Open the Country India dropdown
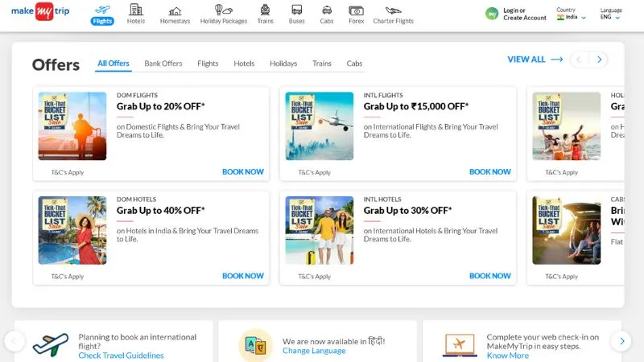The height and width of the screenshot is (362, 644). [x=572, y=14]
